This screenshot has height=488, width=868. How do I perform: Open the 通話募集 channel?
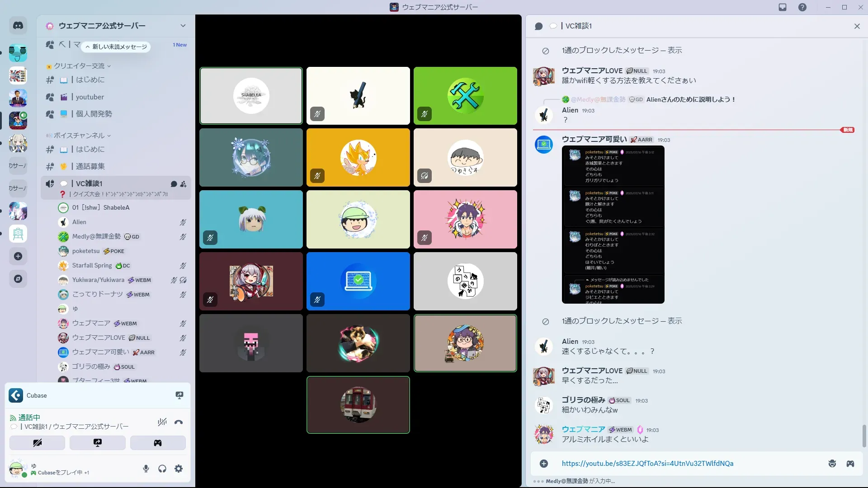click(90, 166)
